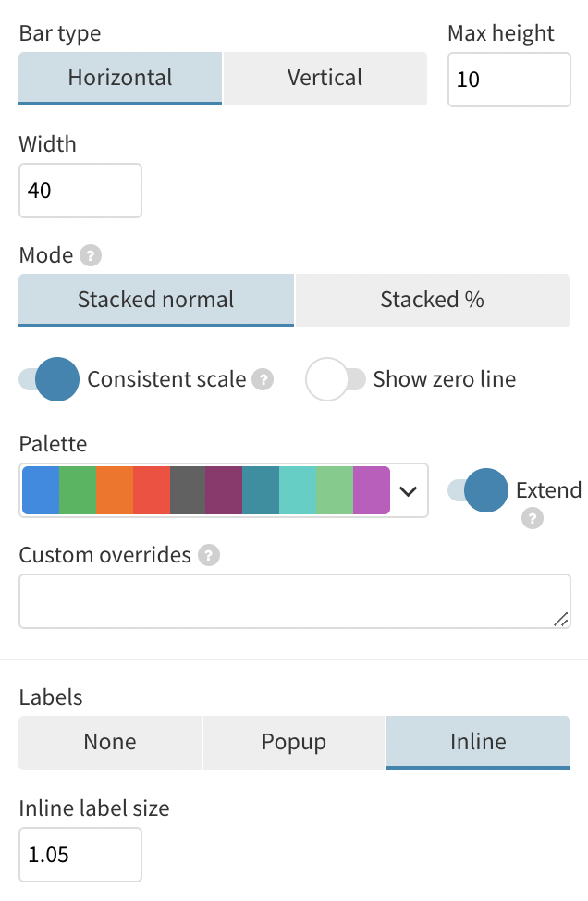
Task: Select Stacked % mode
Action: pos(431,299)
